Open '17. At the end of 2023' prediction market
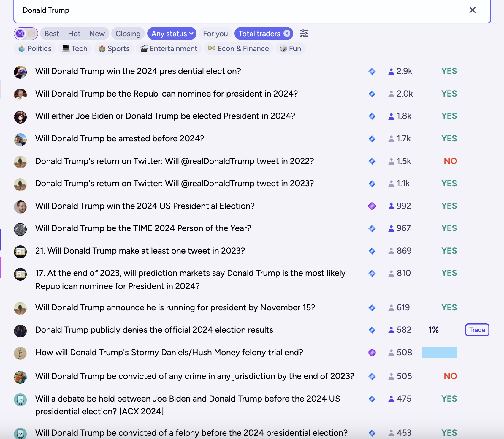504x439 pixels. point(190,279)
